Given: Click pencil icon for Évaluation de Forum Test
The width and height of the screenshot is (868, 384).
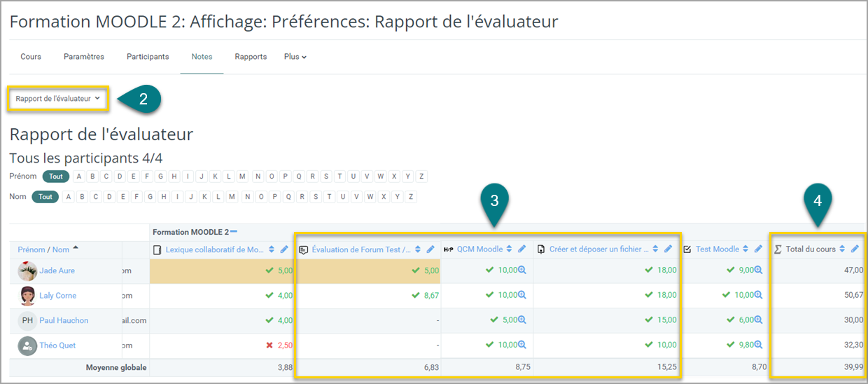Looking at the screenshot, I should pos(430,249).
